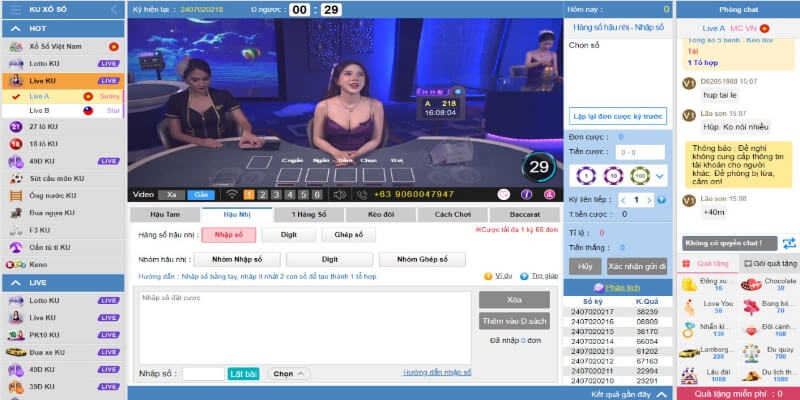
Task: Switch video distance to Xa
Action: pos(171,194)
